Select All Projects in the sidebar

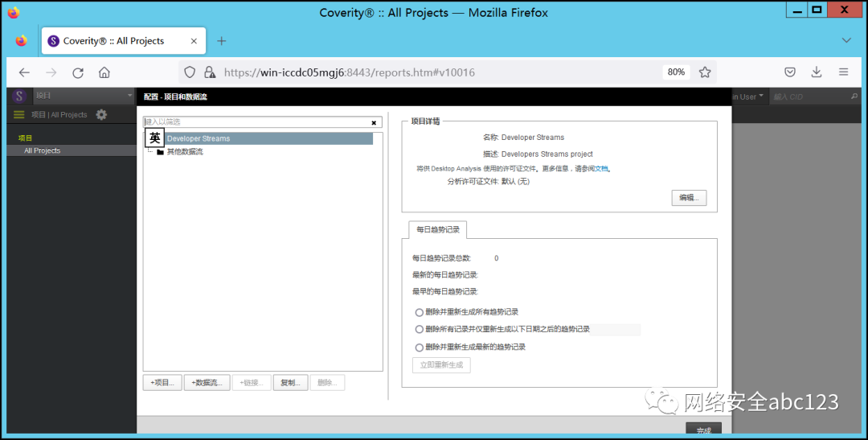point(72,150)
